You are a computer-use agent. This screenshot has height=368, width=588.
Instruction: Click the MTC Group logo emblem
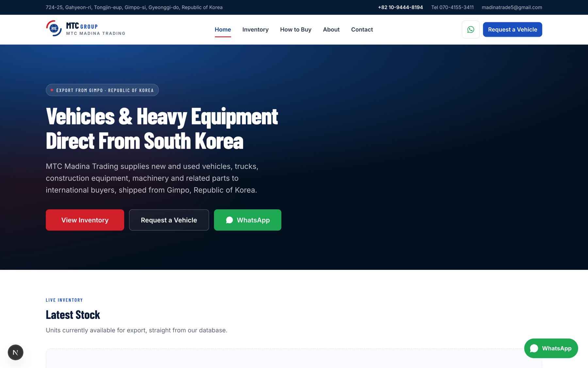click(x=54, y=28)
